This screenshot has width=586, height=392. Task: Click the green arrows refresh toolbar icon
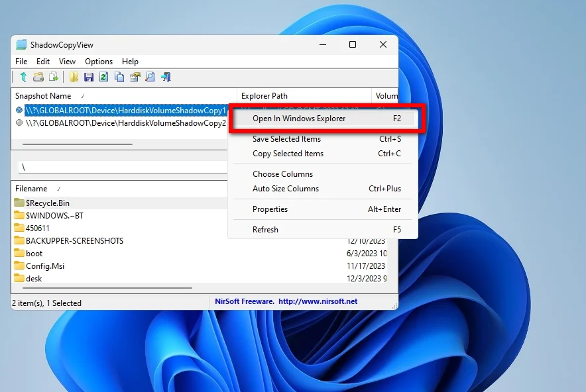tap(104, 77)
